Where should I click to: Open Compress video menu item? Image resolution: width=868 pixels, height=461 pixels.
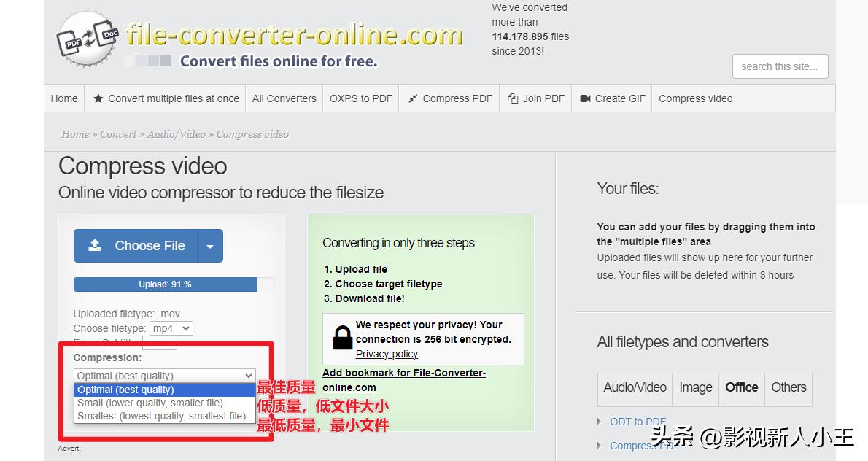(695, 98)
